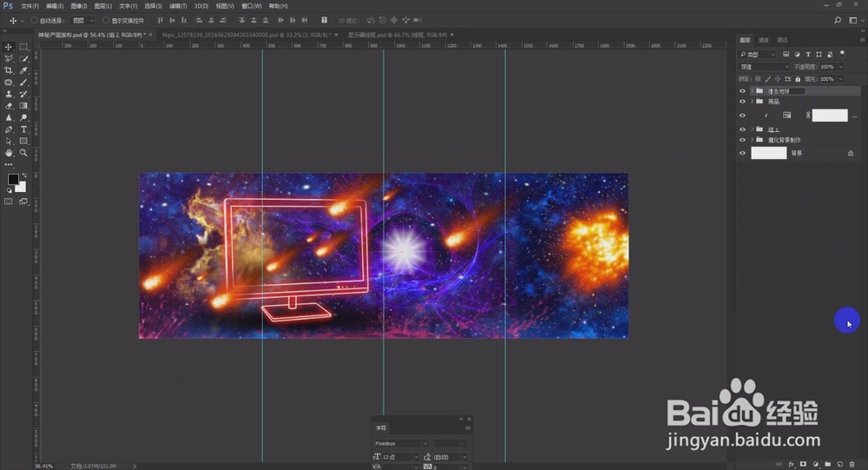Switch to Nipic_12578339 document tab
This screenshot has width=868, height=470.
click(x=247, y=35)
